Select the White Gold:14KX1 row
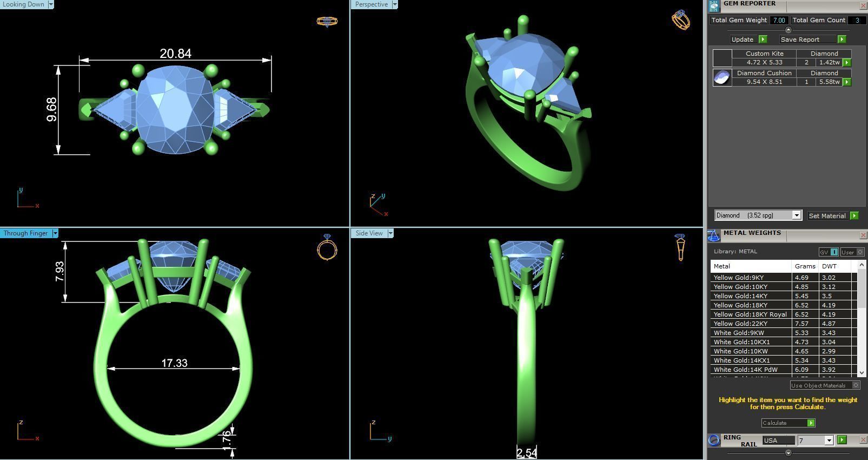The height and width of the screenshot is (460, 868). click(x=783, y=360)
